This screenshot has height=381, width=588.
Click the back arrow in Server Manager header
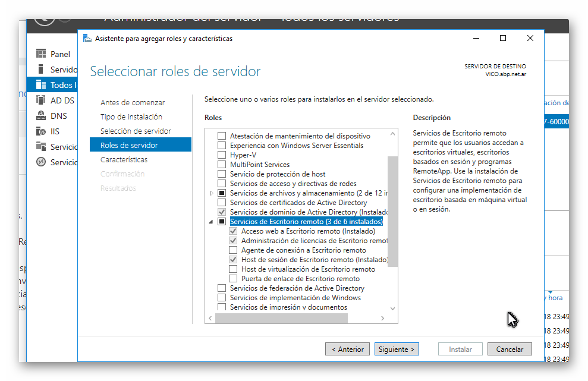click(x=45, y=21)
